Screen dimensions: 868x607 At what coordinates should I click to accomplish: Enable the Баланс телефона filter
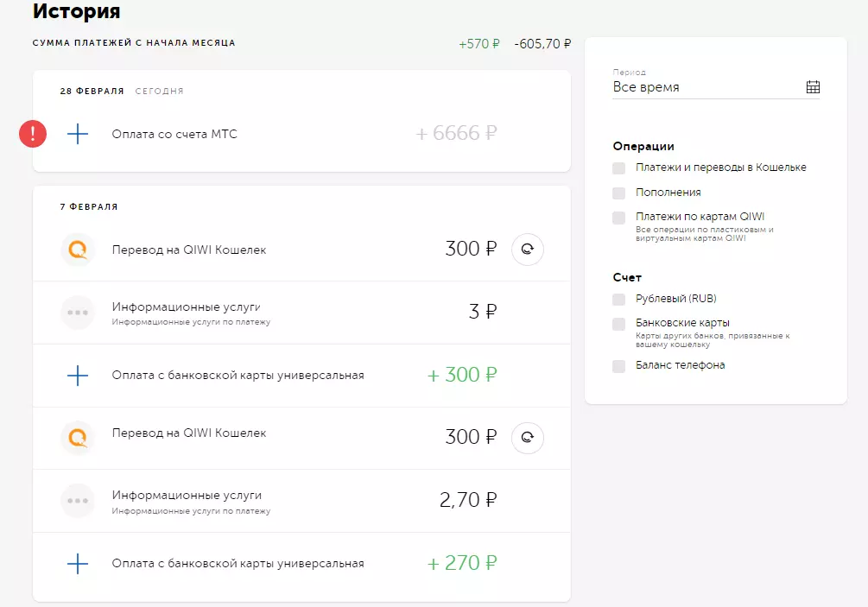[618, 366]
